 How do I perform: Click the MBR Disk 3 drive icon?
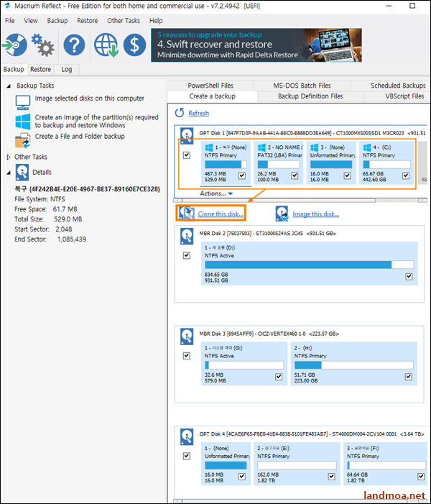point(187,336)
